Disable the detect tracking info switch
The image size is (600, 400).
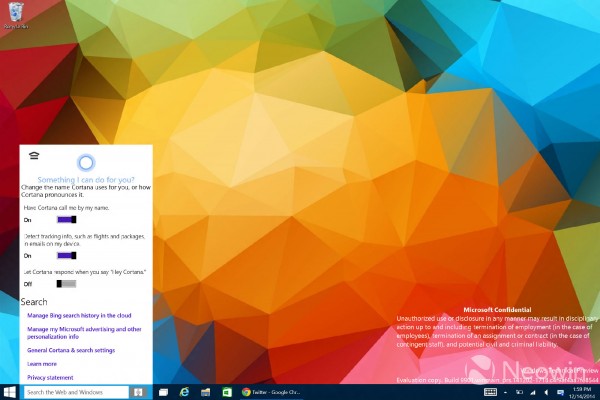tap(67, 255)
